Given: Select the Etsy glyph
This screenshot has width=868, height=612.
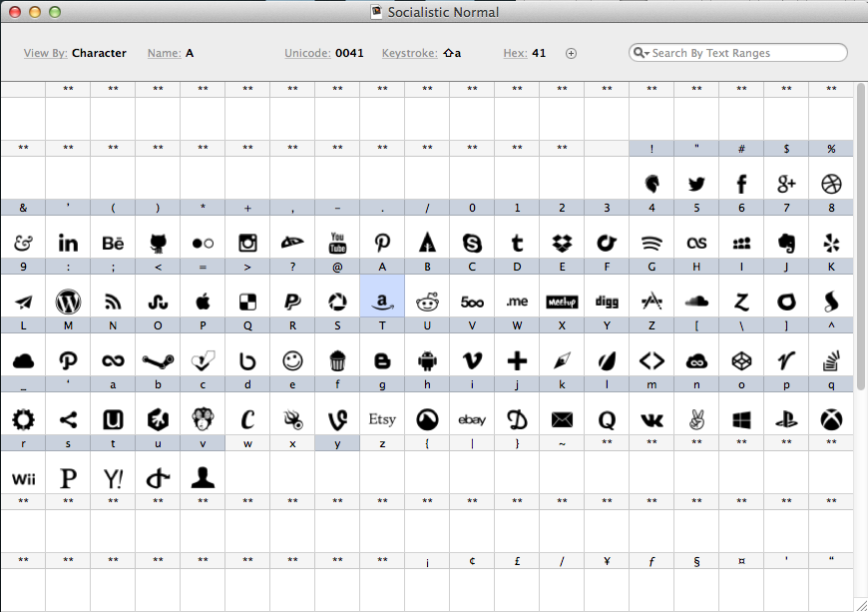Looking at the screenshot, I should pos(382,418).
